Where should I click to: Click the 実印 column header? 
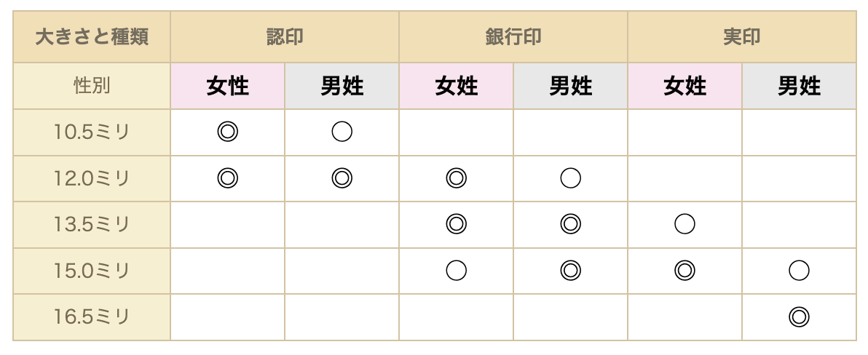click(742, 37)
